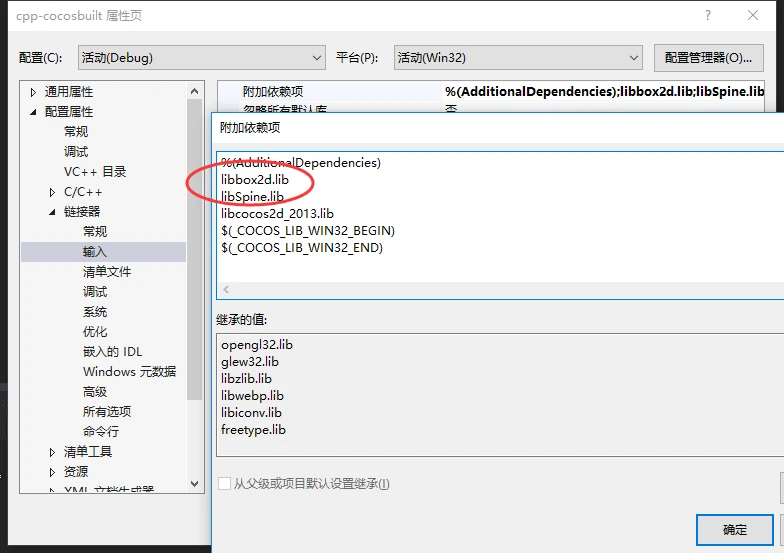Click the horizontal scrollbar left arrow in editor
The width and height of the screenshot is (784, 553).
pyautogui.click(x=225, y=289)
